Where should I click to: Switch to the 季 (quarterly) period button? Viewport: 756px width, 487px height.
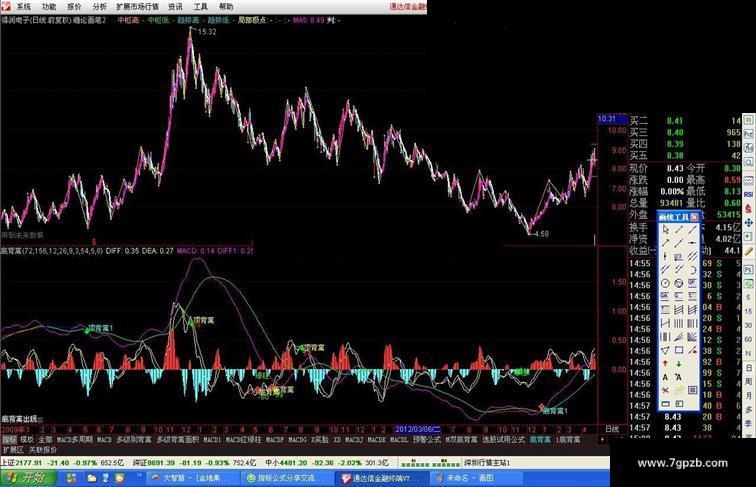pyautogui.click(x=748, y=421)
